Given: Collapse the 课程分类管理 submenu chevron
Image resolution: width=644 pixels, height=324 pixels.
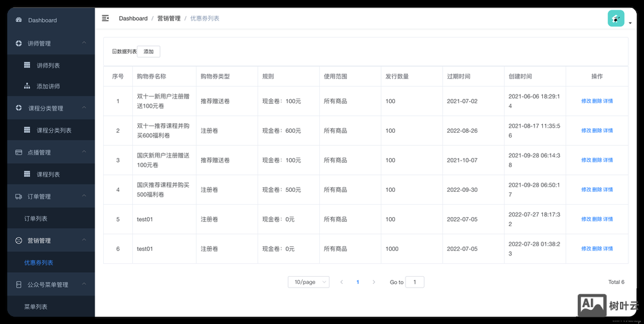Looking at the screenshot, I should point(84,108).
